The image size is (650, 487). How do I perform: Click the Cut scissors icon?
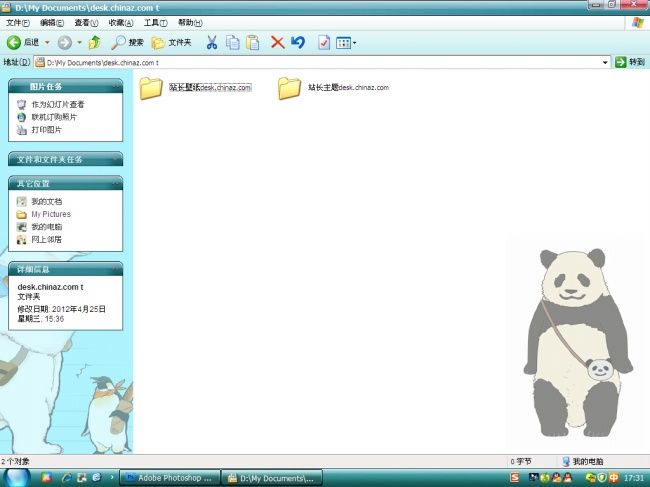coord(211,42)
